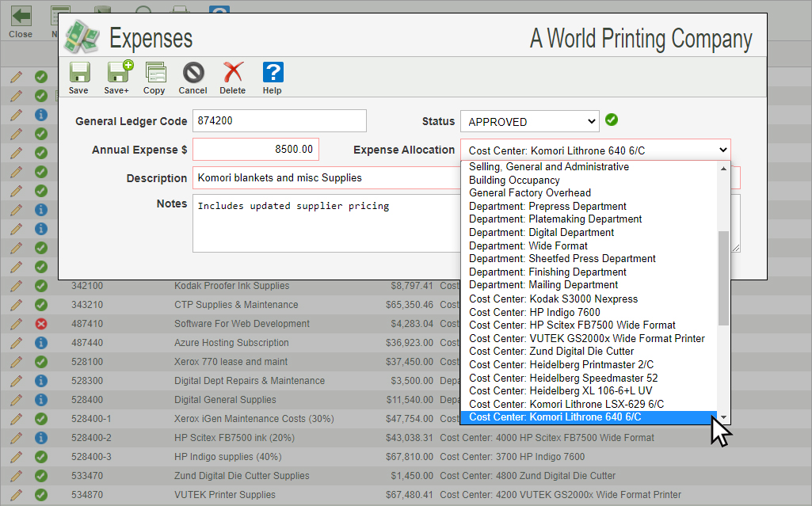Screen dimensions: 812x506
Task: Click dropdown list scroll down arrow
Action: coord(723,417)
